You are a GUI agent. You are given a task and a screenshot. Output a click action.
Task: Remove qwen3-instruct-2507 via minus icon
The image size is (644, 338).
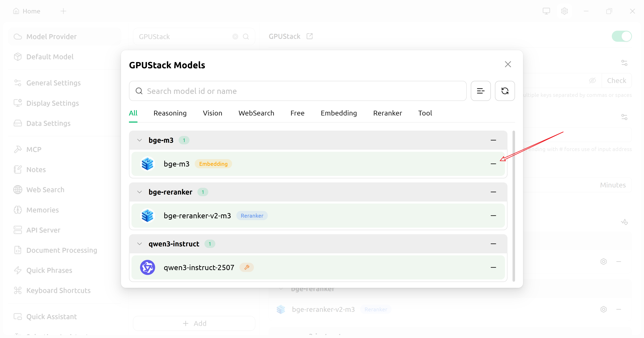click(x=493, y=267)
